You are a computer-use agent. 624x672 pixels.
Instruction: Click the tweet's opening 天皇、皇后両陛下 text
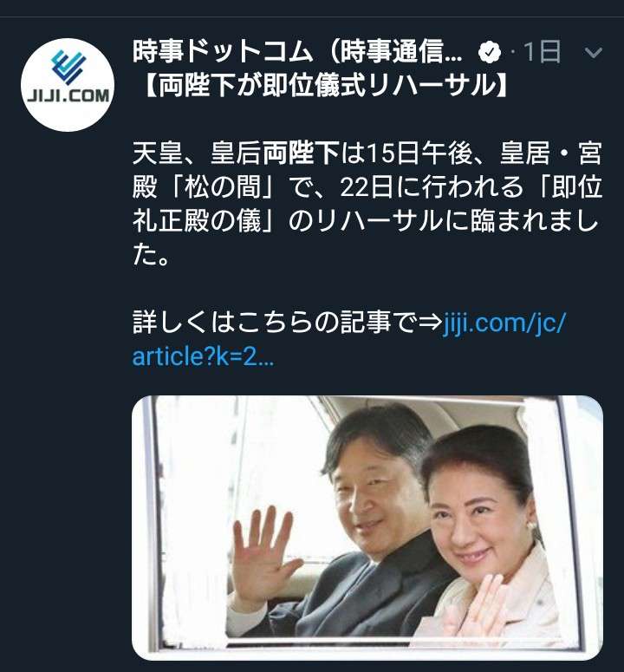click(x=236, y=153)
